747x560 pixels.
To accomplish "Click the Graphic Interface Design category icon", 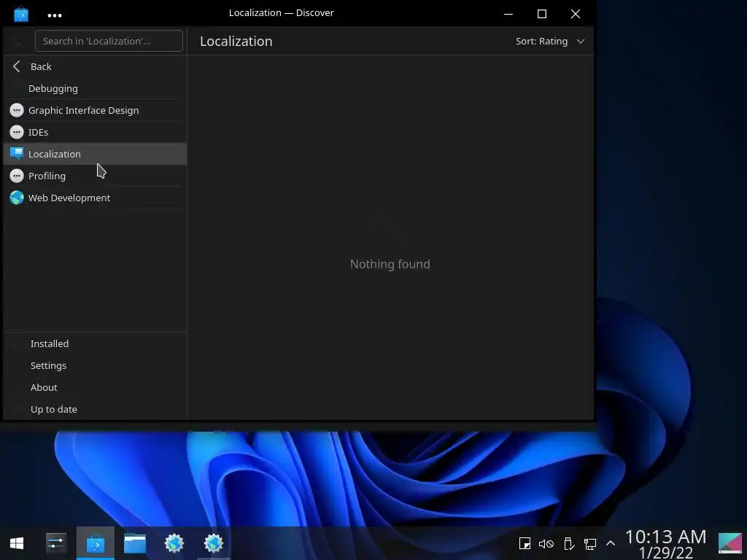I will (17, 110).
